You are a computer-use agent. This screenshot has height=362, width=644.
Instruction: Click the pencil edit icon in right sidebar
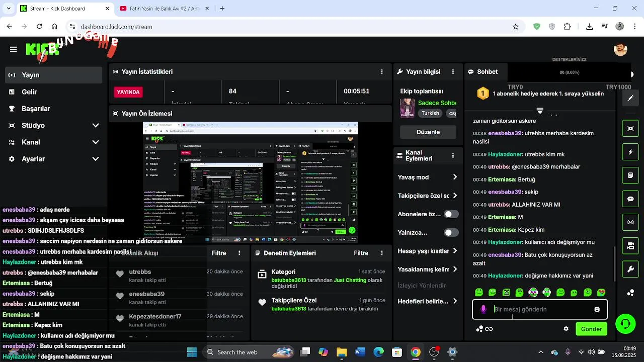pos(630,98)
